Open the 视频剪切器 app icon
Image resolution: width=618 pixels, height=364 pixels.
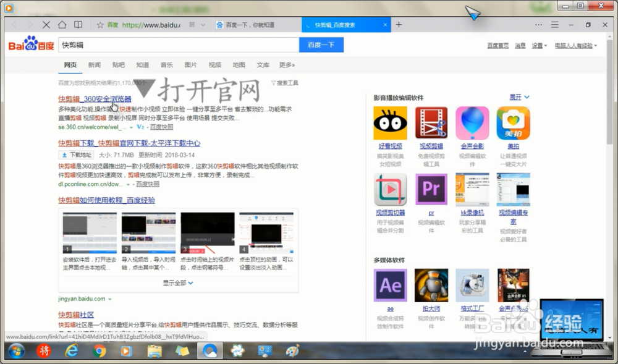pyautogui.click(x=390, y=190)
